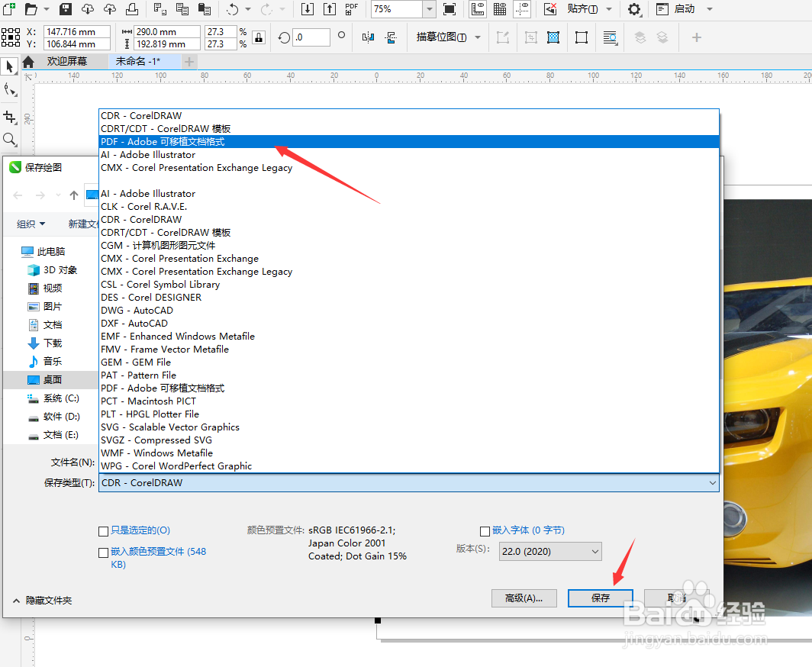Check the 嵌入颜色预置文件 checkbox
812x667 pixels.
103,553
